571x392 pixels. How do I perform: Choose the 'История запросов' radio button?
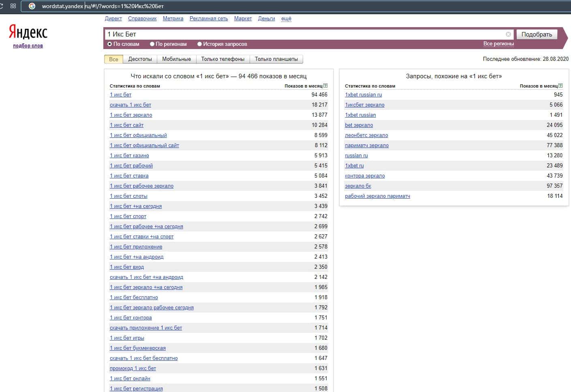click(199, 44)
